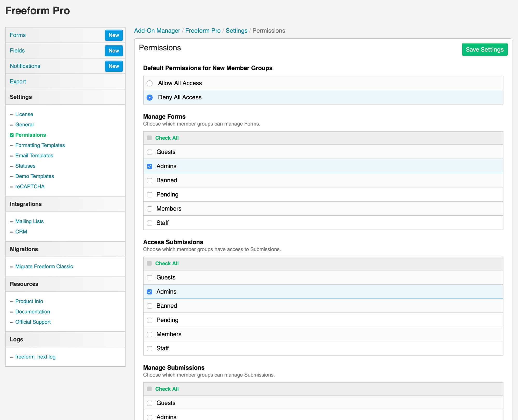
Task: Click the New button next to Forms
Action: click(113, 35)
